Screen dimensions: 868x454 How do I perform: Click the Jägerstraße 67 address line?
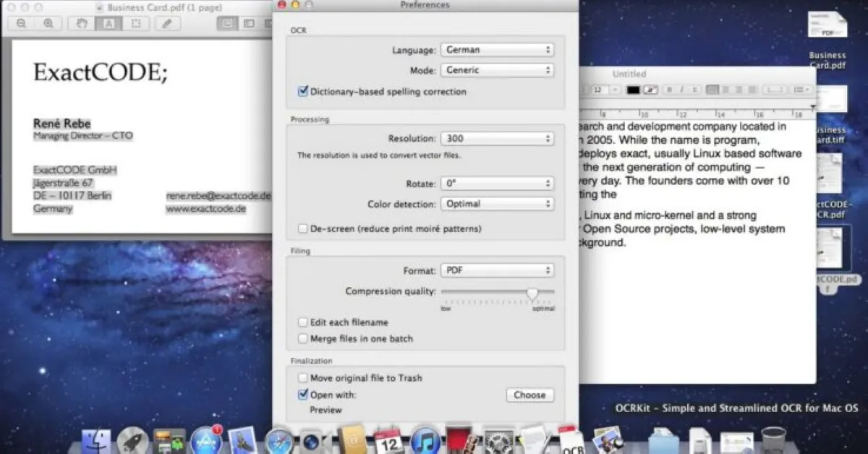[63, 183]
